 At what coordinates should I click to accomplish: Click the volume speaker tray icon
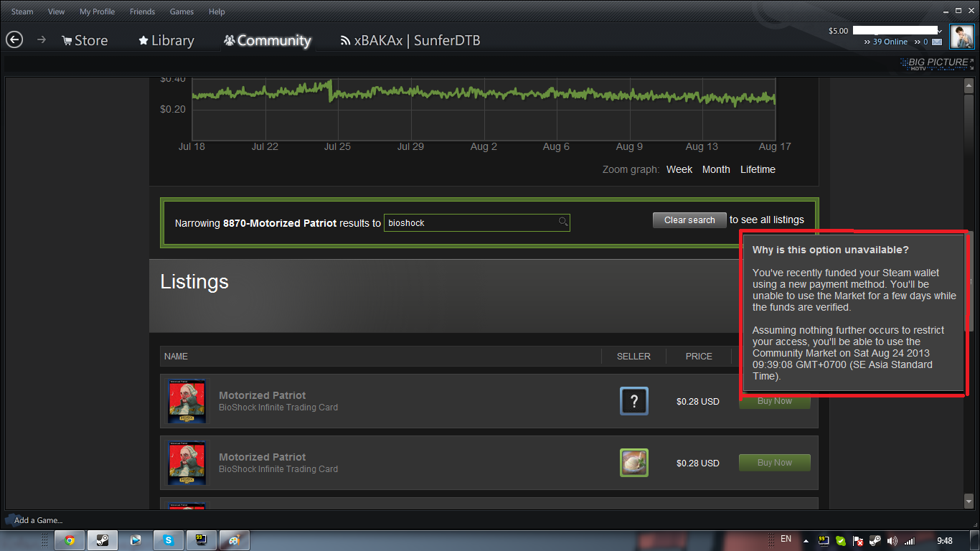pos(892,541)
